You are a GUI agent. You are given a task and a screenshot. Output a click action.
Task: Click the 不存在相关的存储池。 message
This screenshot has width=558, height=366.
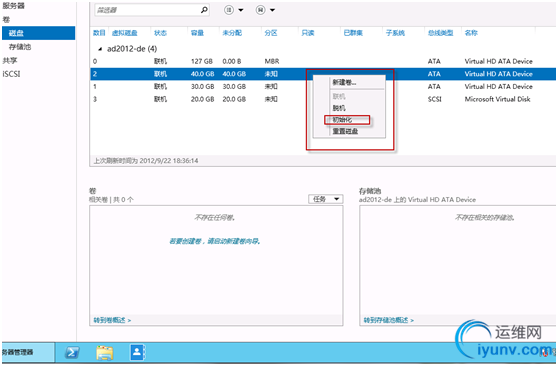tap(484, 218)
